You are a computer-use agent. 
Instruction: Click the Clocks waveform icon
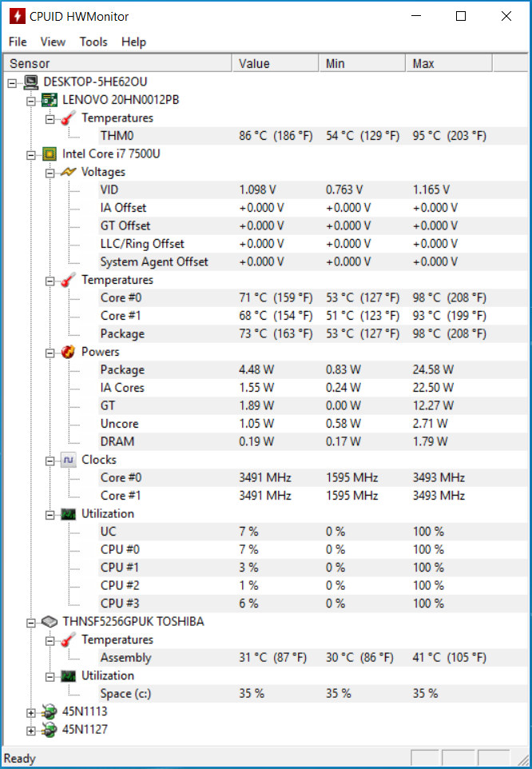coord(69,460)
